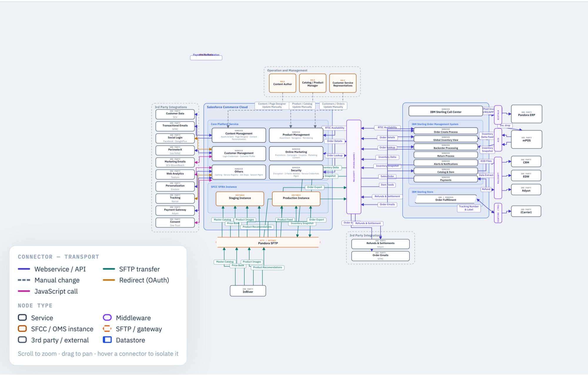Select the Data Extract connector label
The image size is (588, 375).
[x=486, y=175]
